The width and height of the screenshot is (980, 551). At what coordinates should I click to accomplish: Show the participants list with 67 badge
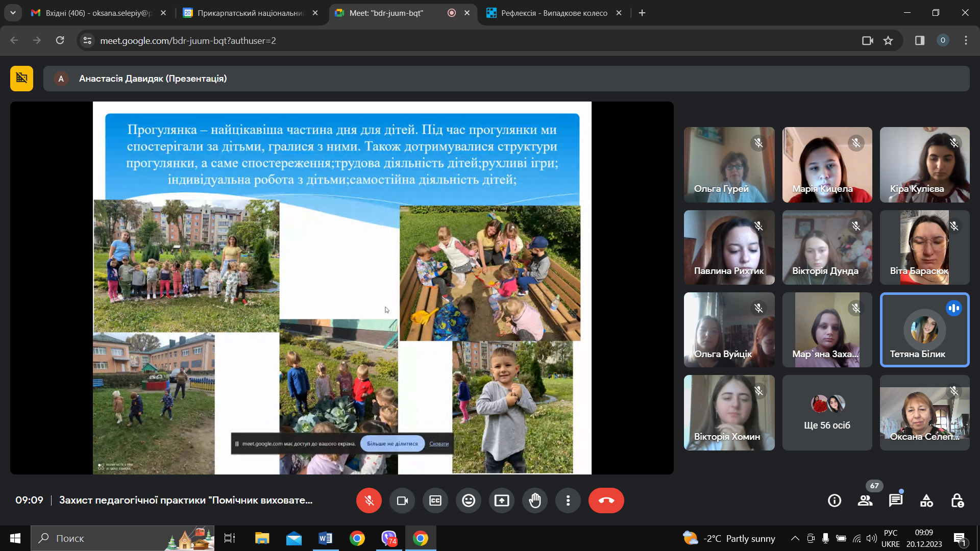coord(865,500)
